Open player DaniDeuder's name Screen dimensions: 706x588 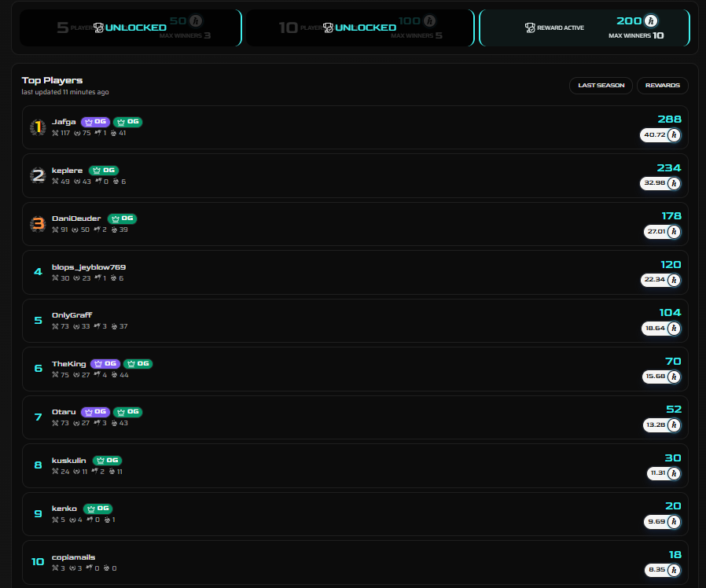pos(76,219)
